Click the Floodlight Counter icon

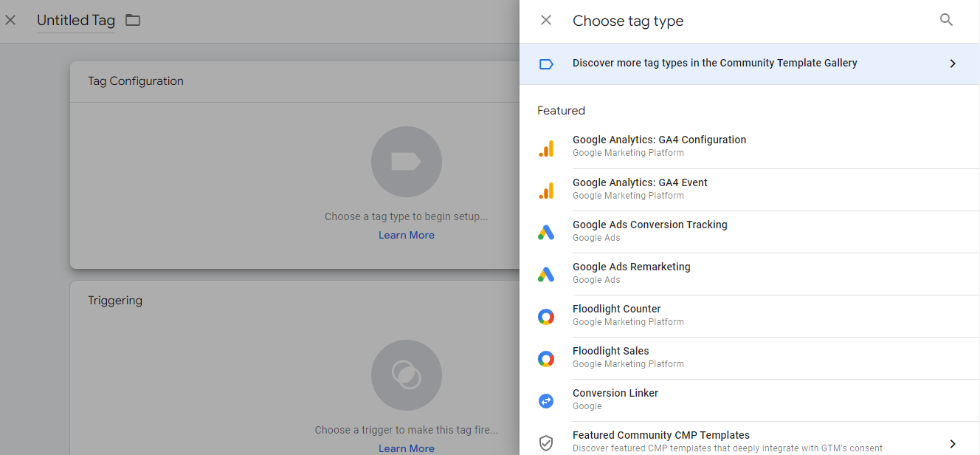(x=546, y=317)
